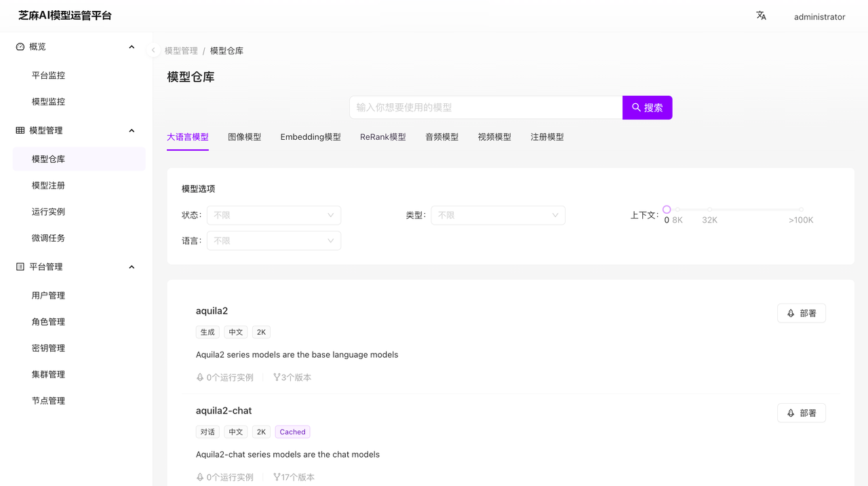
Task: Click the aquila2 model title
Action: [x=212, y=311]
